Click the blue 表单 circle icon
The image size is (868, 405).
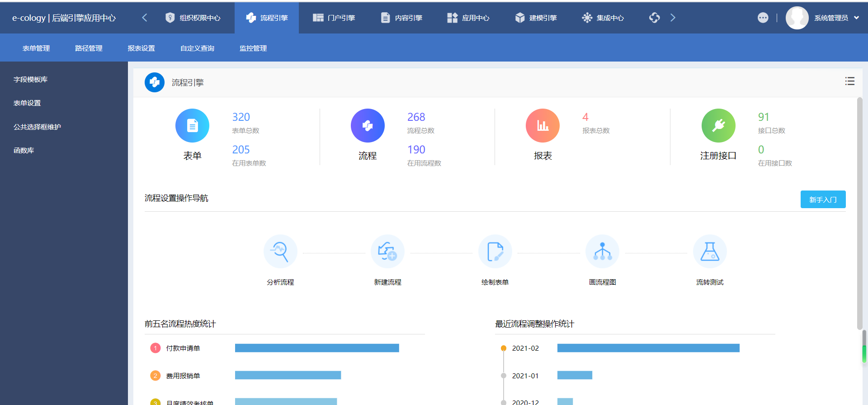pos(192,126)
